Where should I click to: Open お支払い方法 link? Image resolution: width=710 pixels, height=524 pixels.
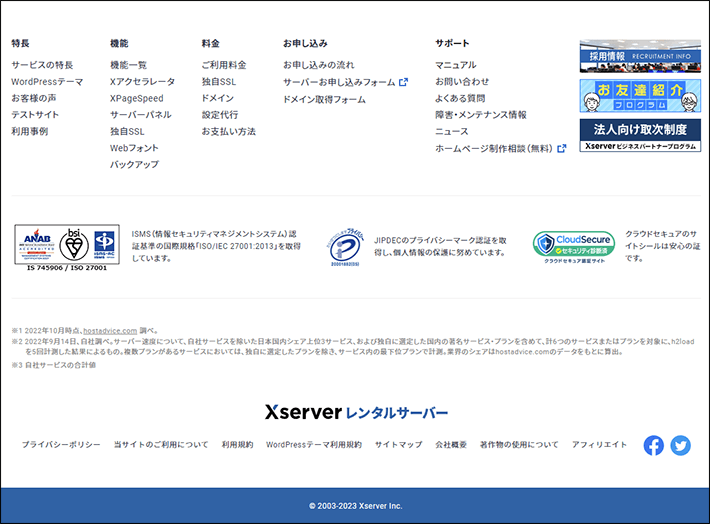228,131
